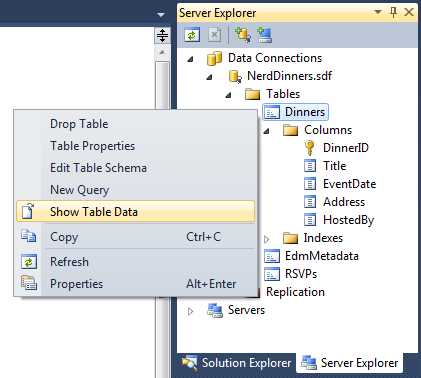Collapse the NerdDinners.sdf node
421x378 pixels.
click(209, 77)
